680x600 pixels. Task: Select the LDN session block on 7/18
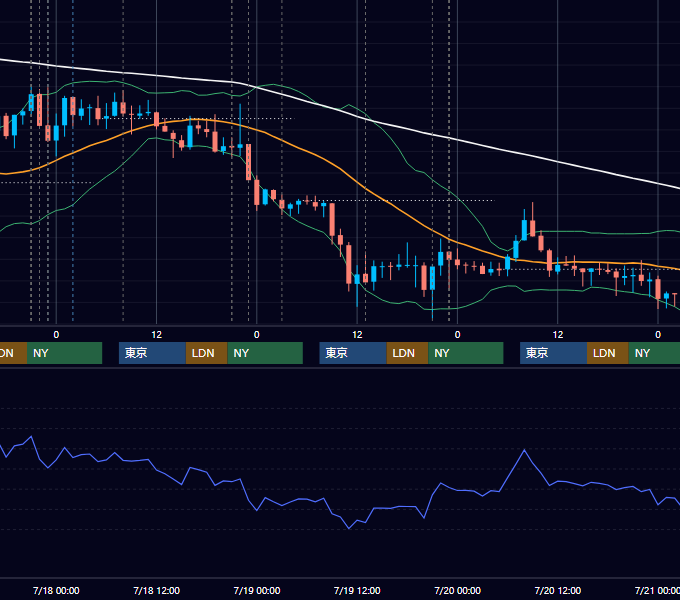click(x=206, y=353)
